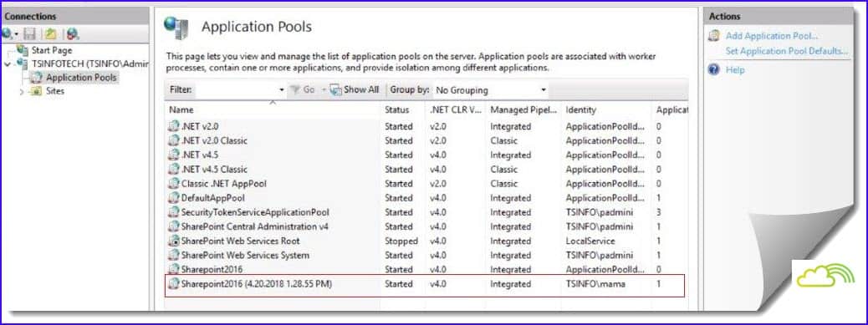Click Classic pipeline cell for Classic .NET AppPool

coord(503,184)
